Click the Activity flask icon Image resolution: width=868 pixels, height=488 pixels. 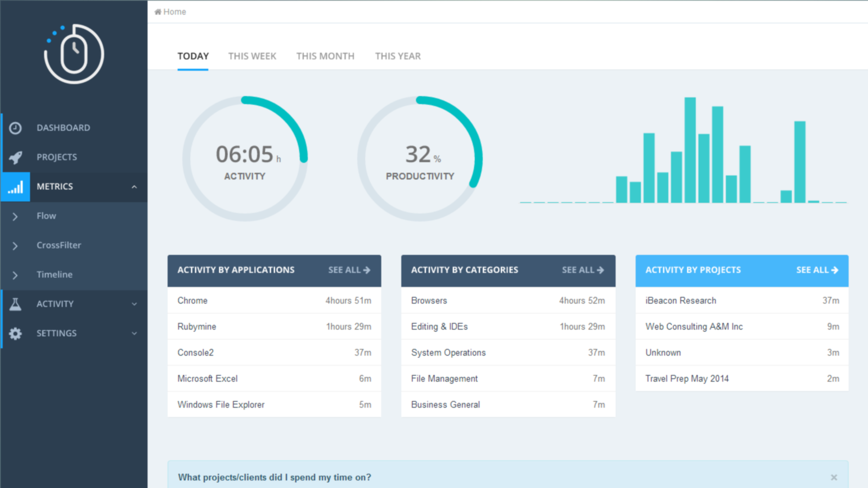pyautogui.click(x=15, y=304)
